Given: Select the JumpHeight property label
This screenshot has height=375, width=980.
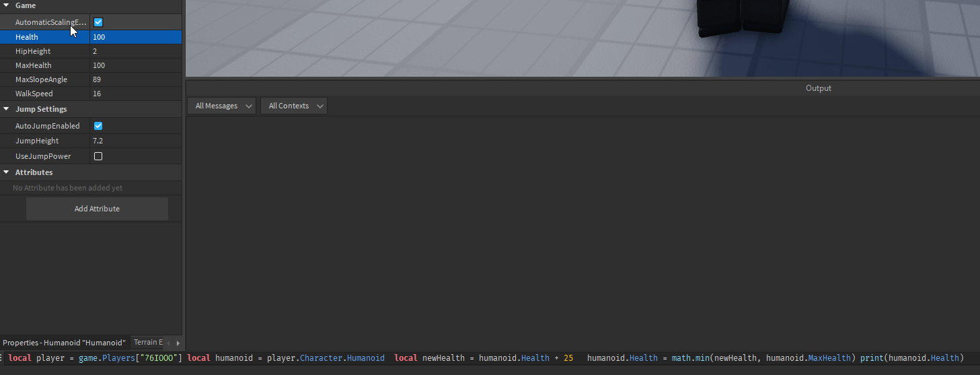Looking at the screenshot, I should coord(37,141).
